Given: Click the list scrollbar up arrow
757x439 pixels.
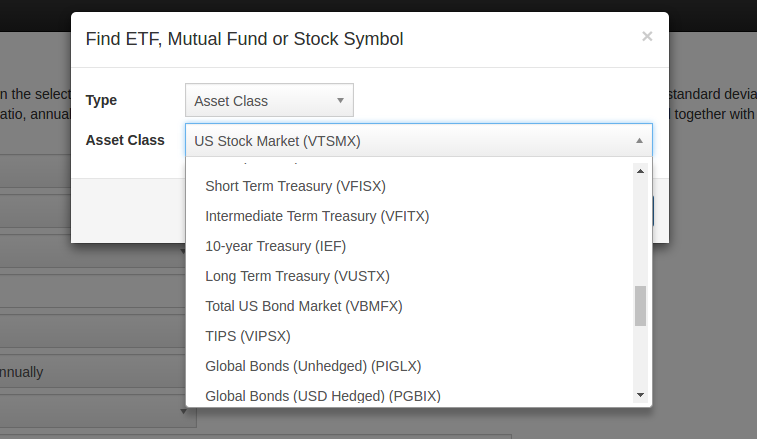Looking at the screenshot, I should (640, 171).
